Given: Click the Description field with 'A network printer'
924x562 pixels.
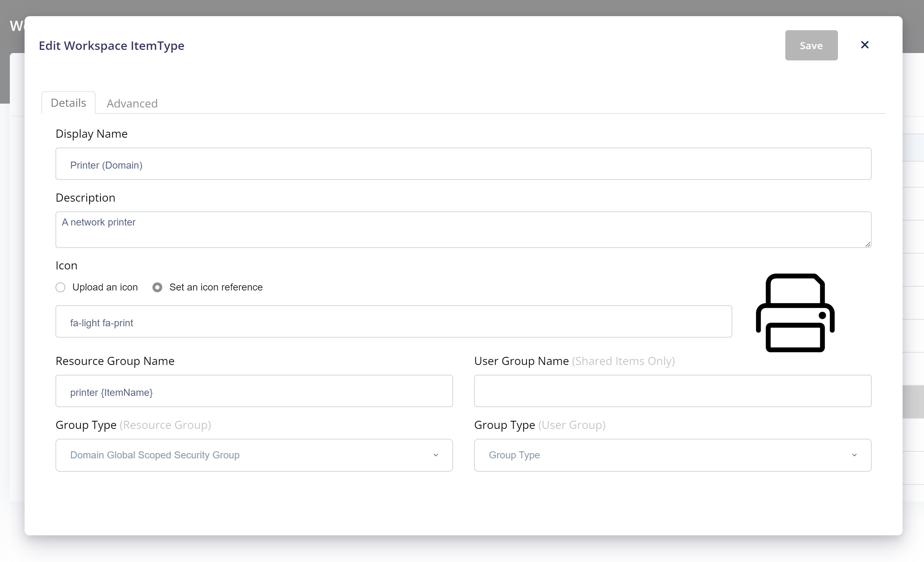Looking at the screenshot, I should (x=463, y=230).
